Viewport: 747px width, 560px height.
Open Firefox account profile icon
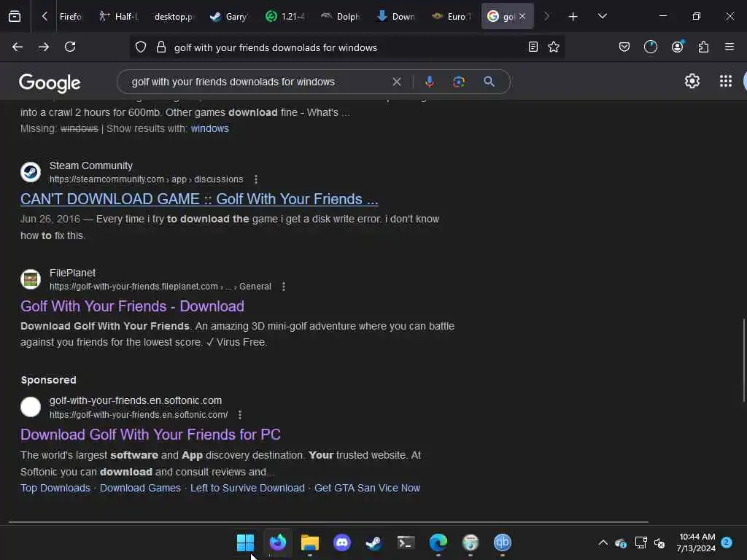click(678, 47)
